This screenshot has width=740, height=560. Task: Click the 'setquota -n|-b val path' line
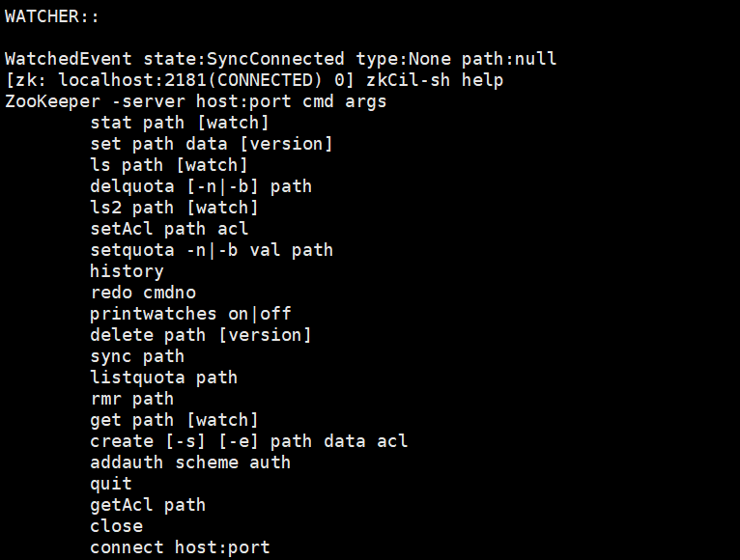point(212,249)
